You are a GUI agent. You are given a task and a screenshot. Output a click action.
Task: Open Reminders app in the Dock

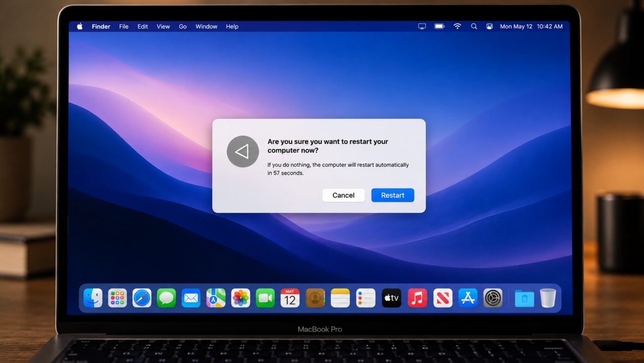click(366, 298)
